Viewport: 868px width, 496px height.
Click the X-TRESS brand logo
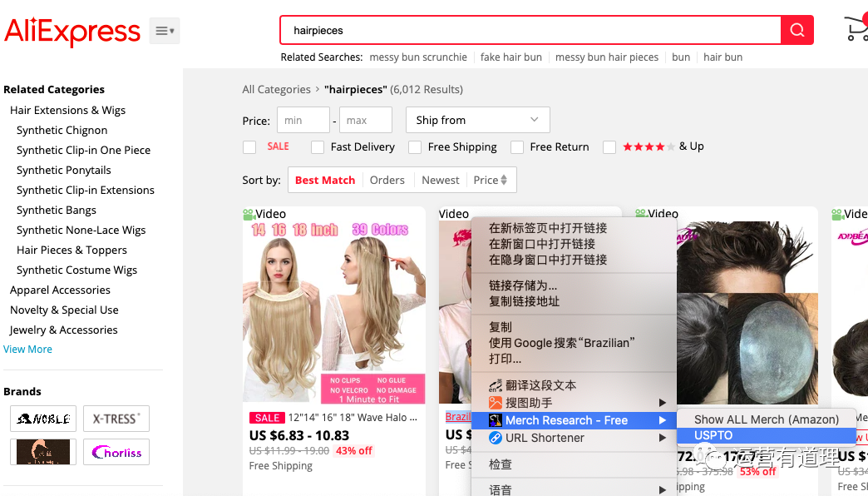[x=116, y=419]
